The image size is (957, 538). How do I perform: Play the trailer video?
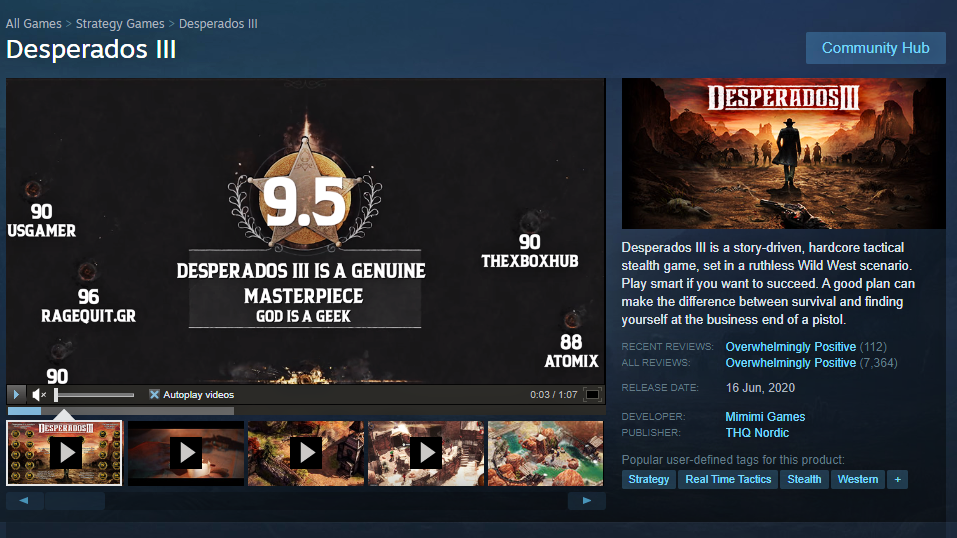point(16,394)
